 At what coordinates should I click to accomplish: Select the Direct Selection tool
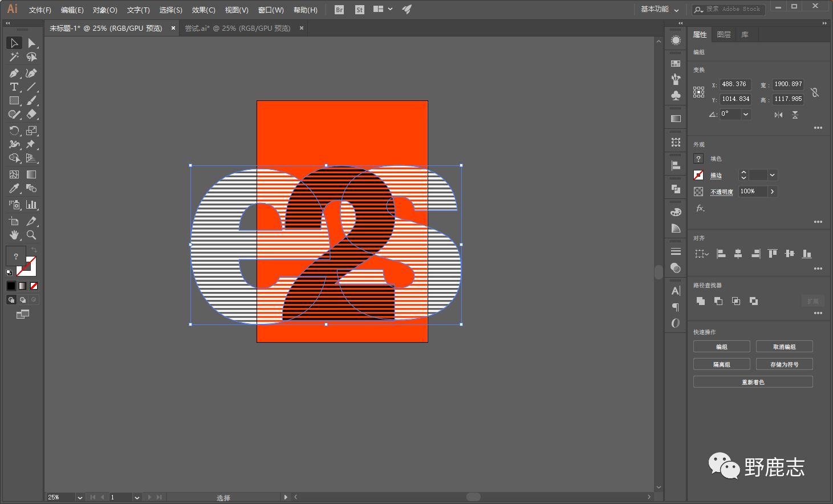(x=31, y=43)
